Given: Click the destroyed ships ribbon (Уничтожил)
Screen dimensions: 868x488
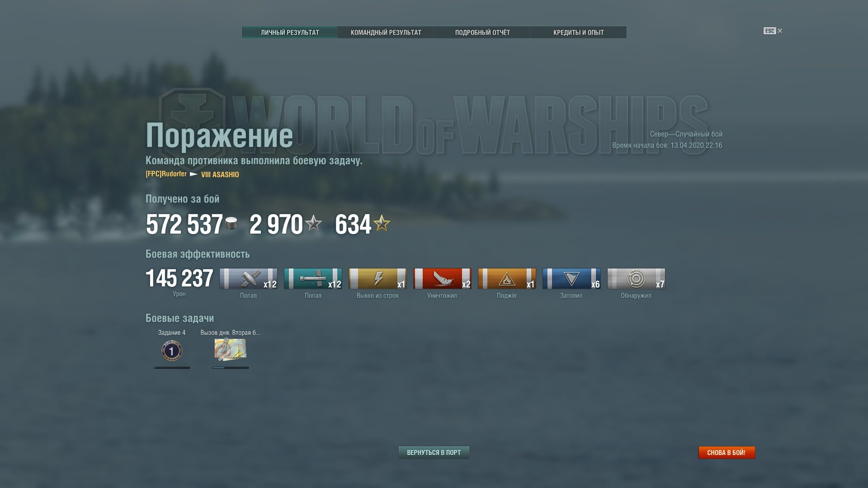Looking at the screenshot, I should click(442, 278).
